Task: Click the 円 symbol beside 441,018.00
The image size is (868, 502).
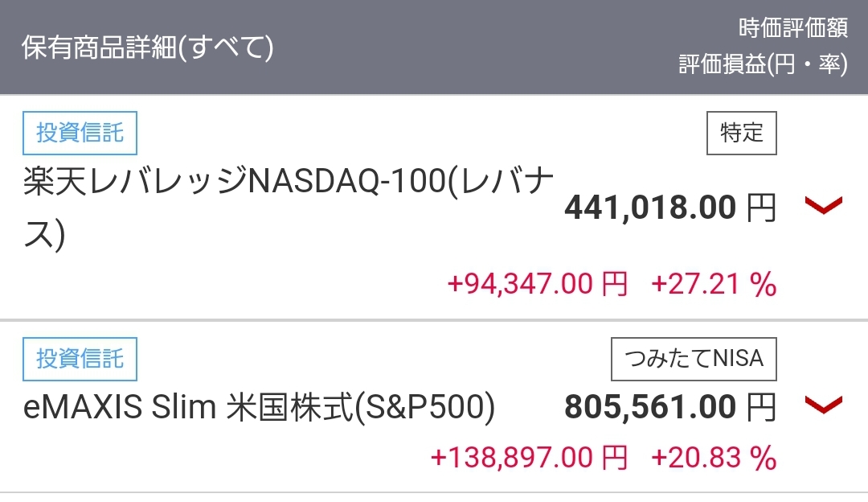Action: 761,208
